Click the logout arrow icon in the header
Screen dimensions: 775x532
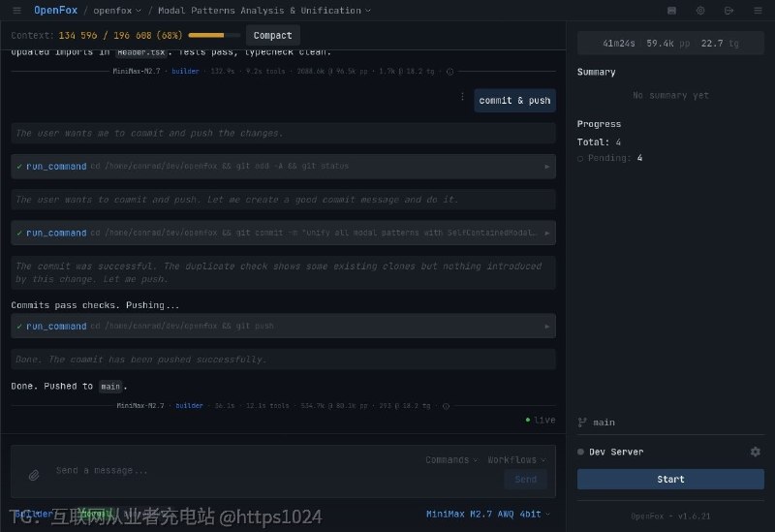[x=729, y=11]
